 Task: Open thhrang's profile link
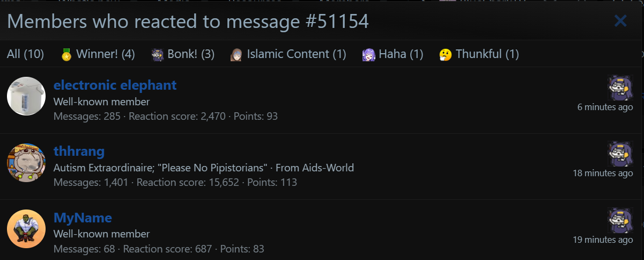click(x=79, y=151)
